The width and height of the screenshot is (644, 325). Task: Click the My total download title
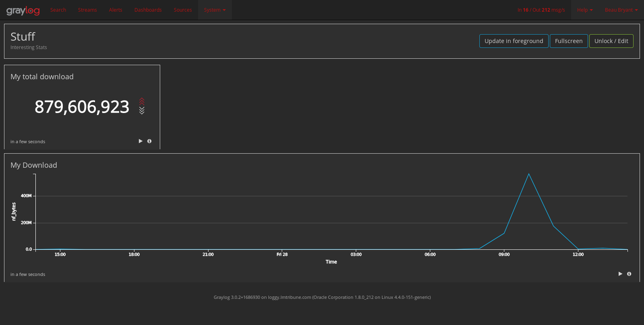[42, 77]
